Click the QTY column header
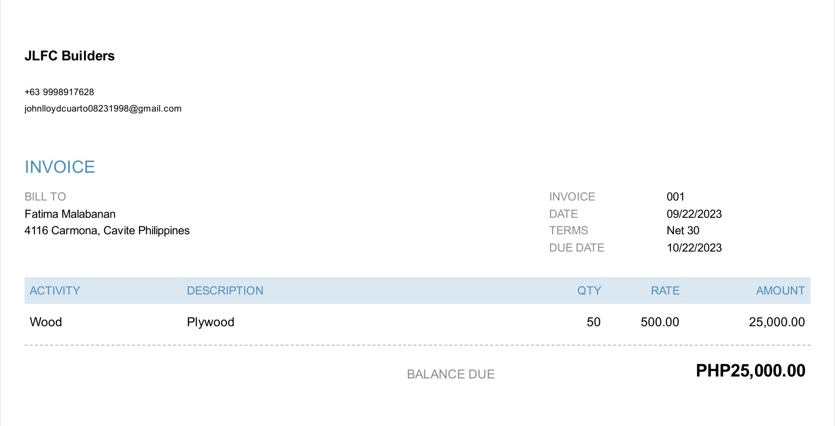This screenshot has height=426, width=835. pos(589,291)
